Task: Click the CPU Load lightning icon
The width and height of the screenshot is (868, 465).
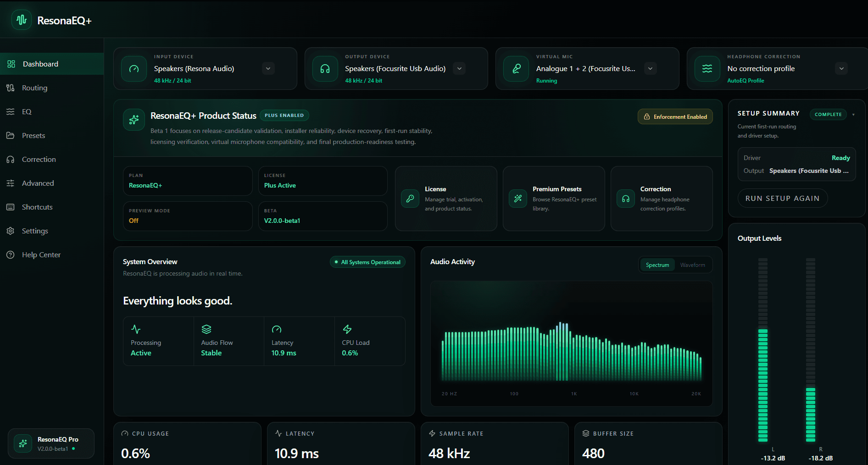Action: click(x=347, y=329)
